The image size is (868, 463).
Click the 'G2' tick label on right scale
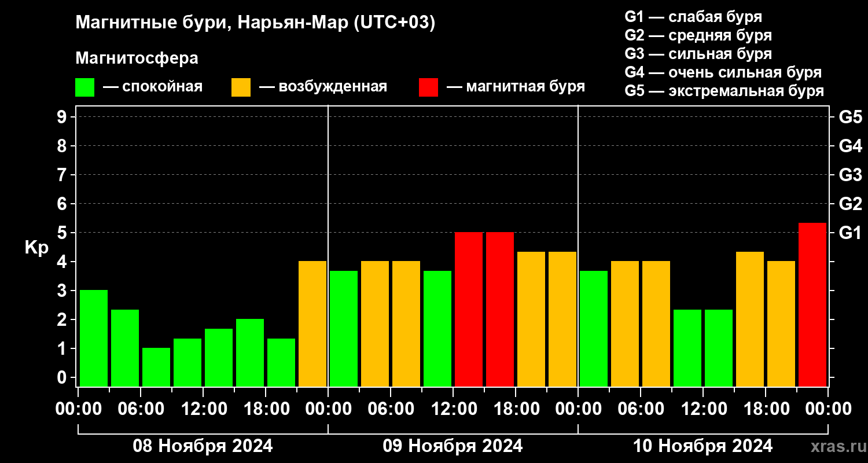pyautogui.click(x=850, y=204)
